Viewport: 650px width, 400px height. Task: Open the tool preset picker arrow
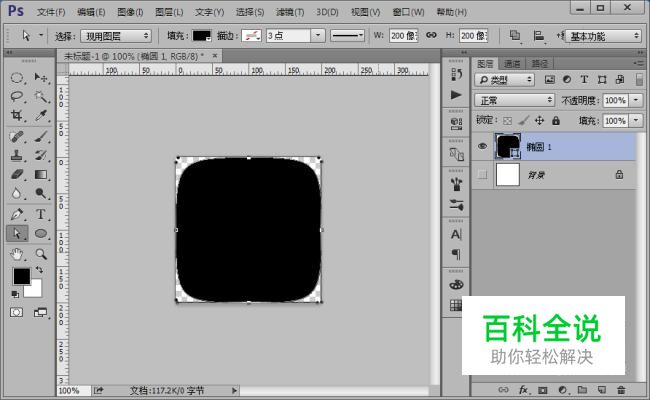(41, 36)
